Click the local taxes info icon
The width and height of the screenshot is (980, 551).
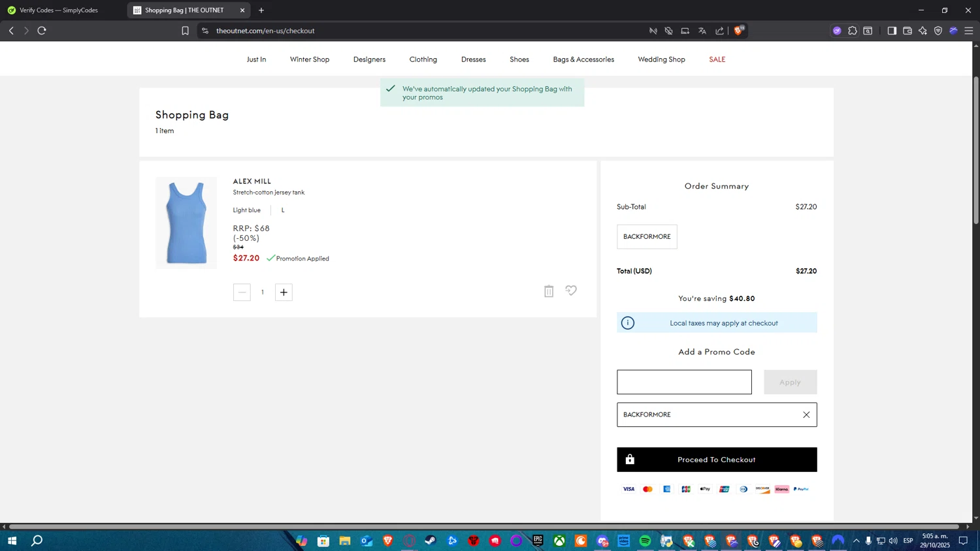628,323
